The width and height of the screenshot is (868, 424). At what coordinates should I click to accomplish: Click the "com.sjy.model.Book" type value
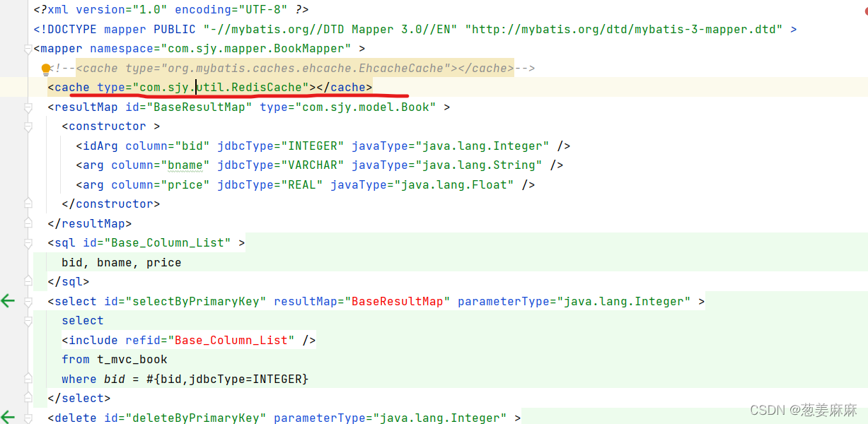(366, 107)
